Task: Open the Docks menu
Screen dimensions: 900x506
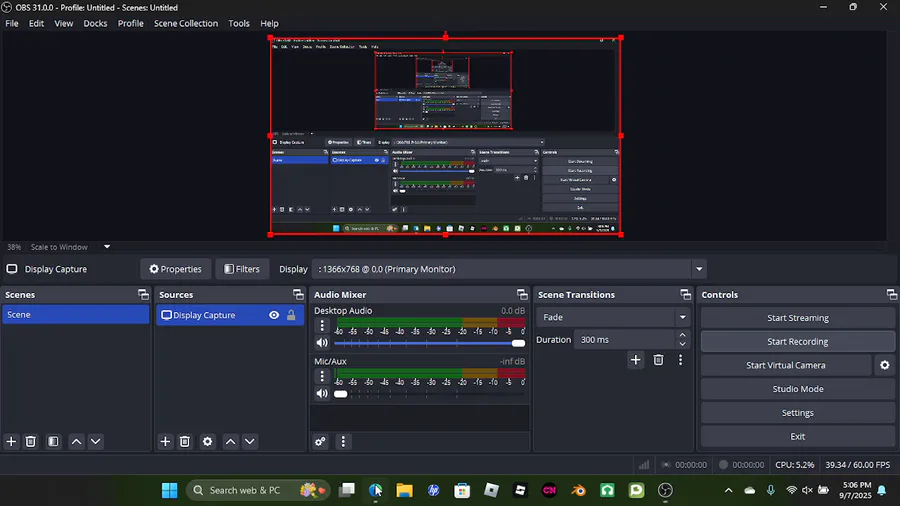Action: [95, 24]
